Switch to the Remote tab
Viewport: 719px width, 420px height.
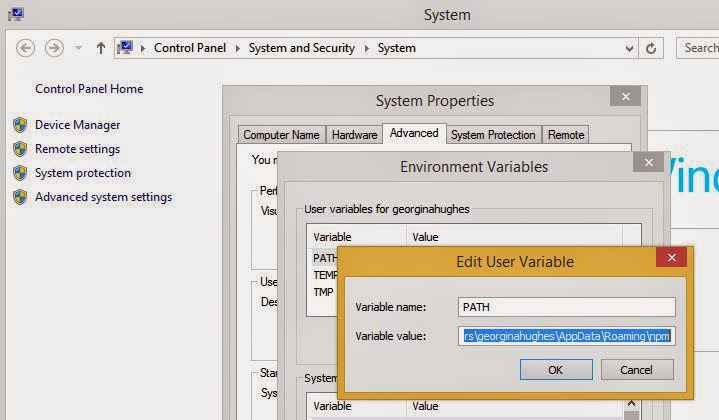[x=566, y=135]
